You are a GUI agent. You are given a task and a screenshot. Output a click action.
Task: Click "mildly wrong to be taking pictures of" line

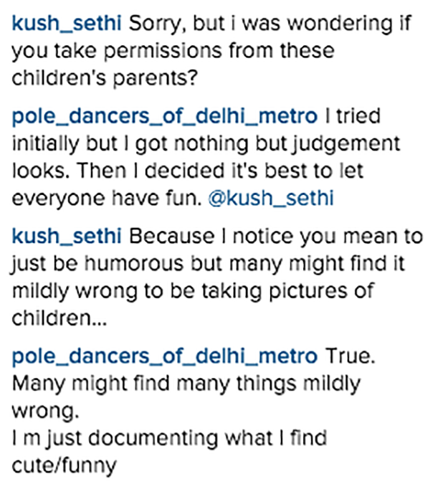[x=193, y=291]
